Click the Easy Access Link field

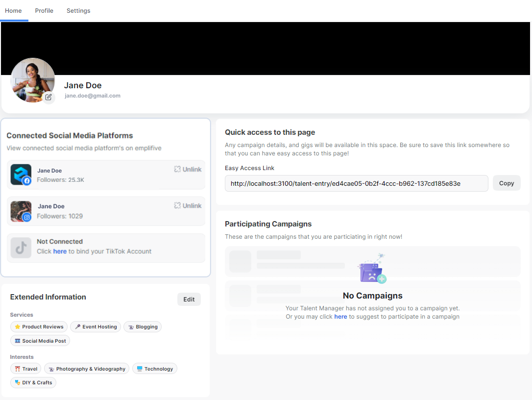click(356, 183)
